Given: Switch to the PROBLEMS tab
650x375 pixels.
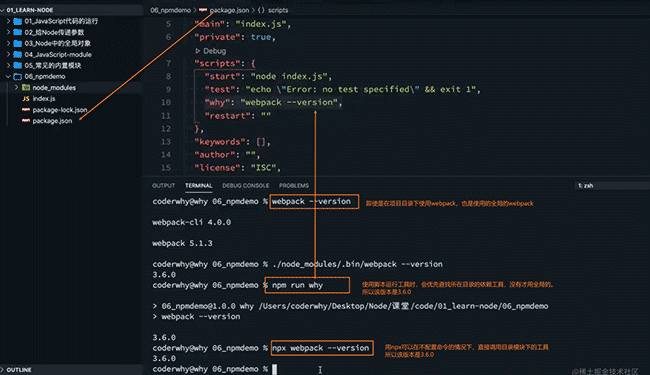Looking at the screenshot, I should click(293, 186).
